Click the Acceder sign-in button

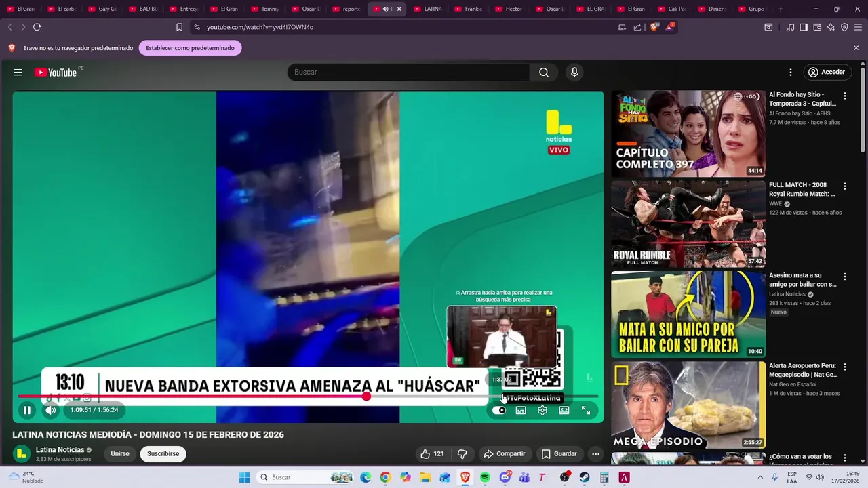(826, 72)
